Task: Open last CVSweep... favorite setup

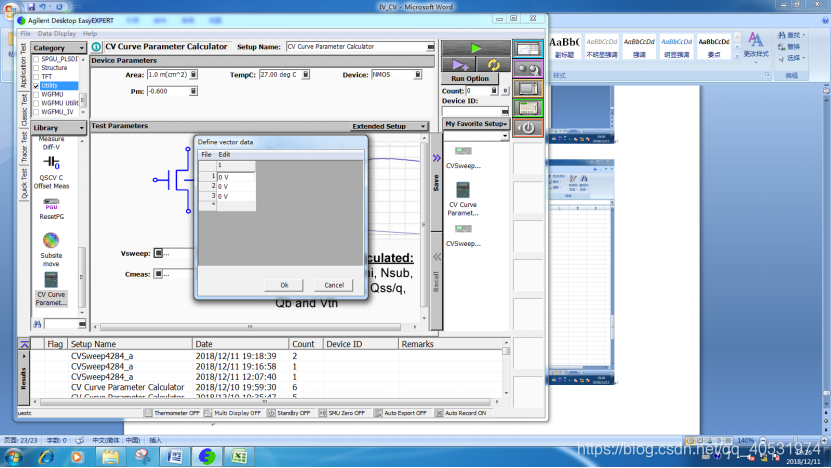Action: click(463, 235)
